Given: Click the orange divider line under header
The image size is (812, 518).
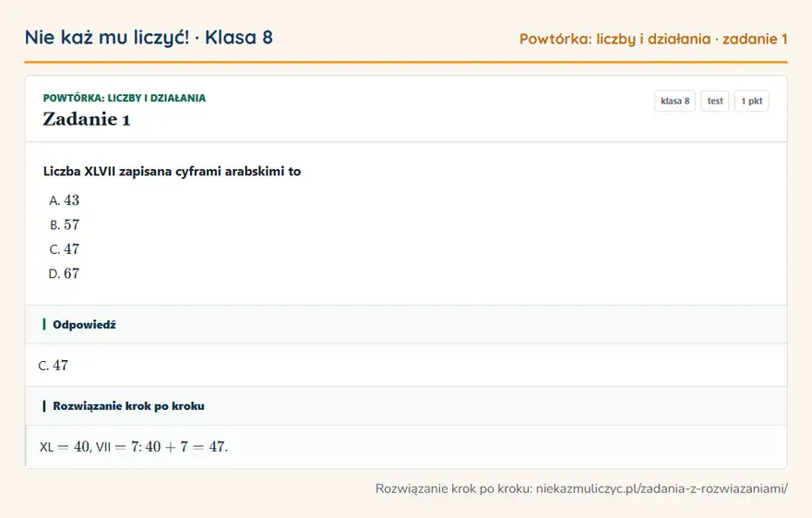Looking at the screenshot, I should click(406, 62).
